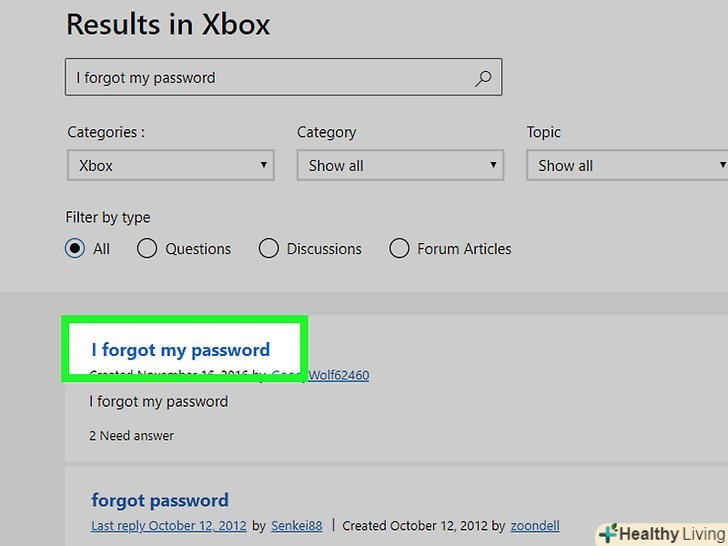Choose the "Discussions" filter option

coord(269,249)
